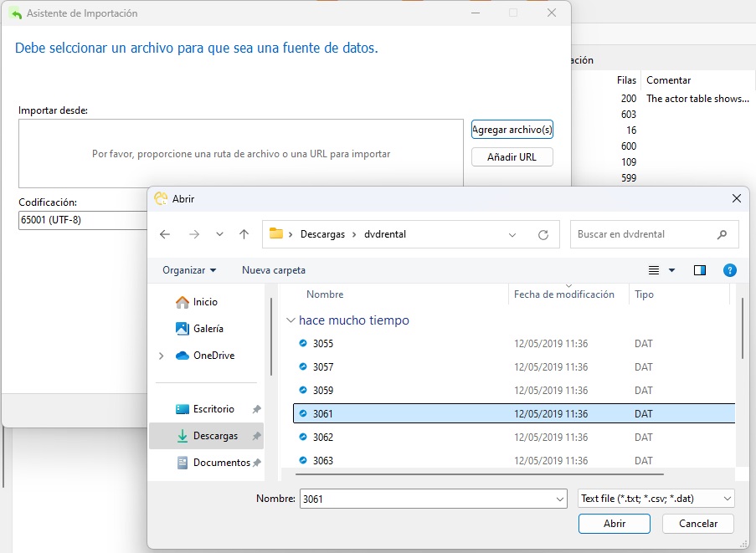Change the file view layout icon

(x=654, y=270)
